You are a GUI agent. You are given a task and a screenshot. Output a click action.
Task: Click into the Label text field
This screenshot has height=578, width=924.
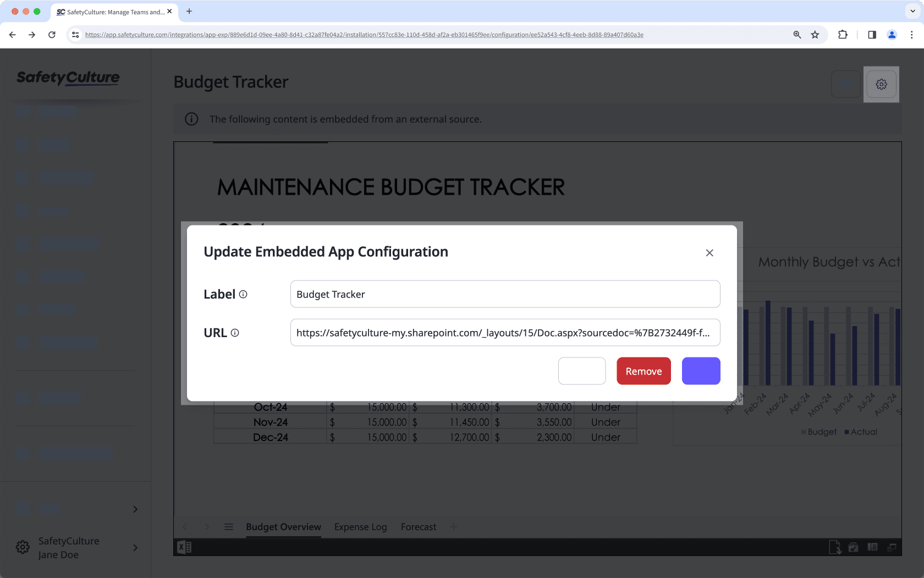[x=505, y=294]
